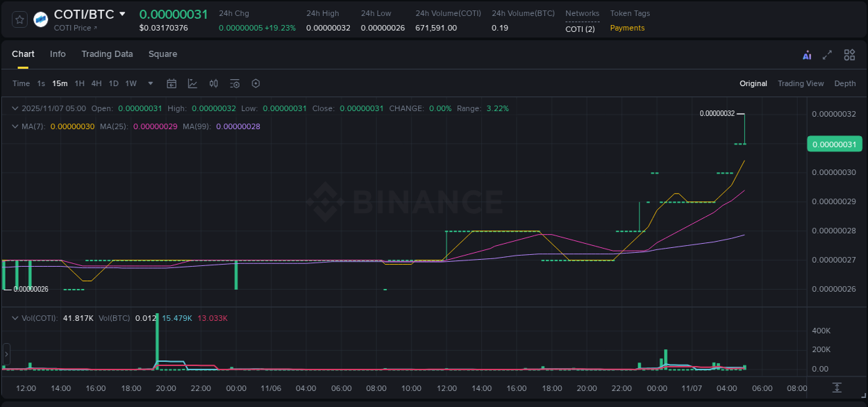868x407 pixels.
Task: Open the chart settings gear
Action: tap(255, 83)
